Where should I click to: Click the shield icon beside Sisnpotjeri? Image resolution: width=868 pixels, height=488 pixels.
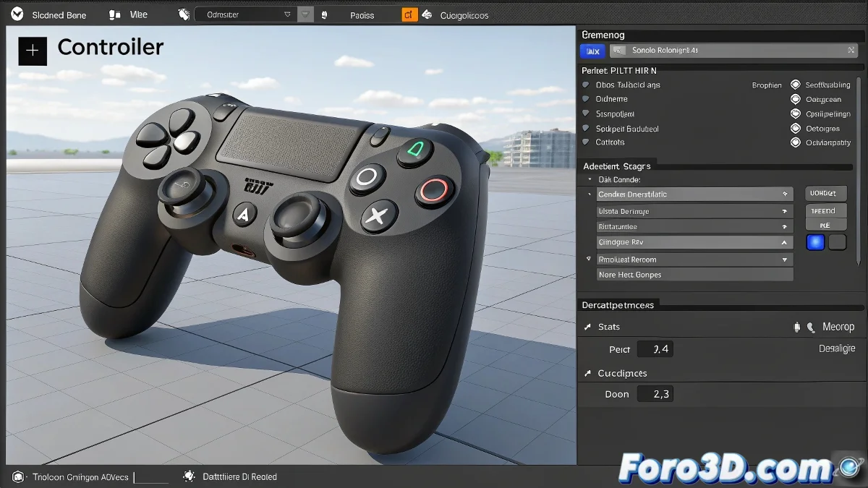click(x=586, y=114)
